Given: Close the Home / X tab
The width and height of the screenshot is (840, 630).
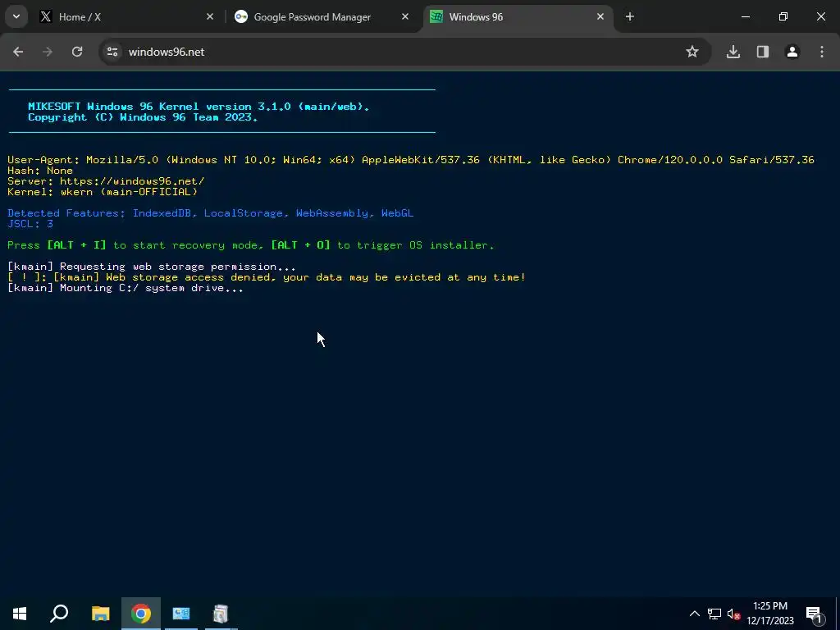Looking at the screenshot, I should 210,16.
